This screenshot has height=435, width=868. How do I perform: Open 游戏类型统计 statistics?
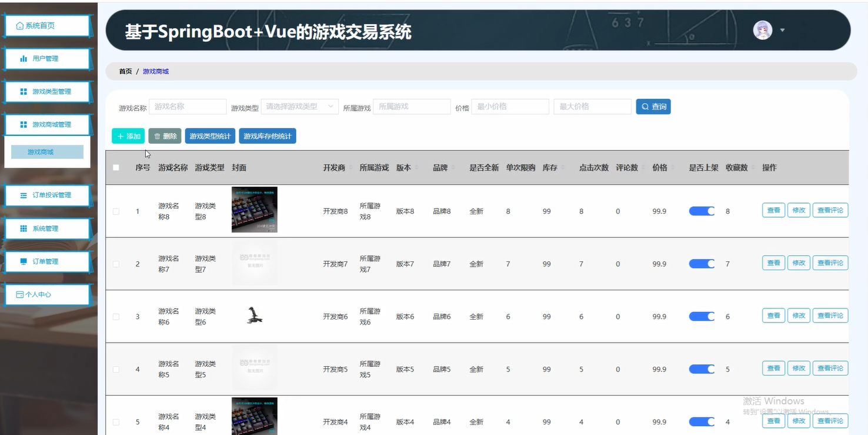point(210,136)
